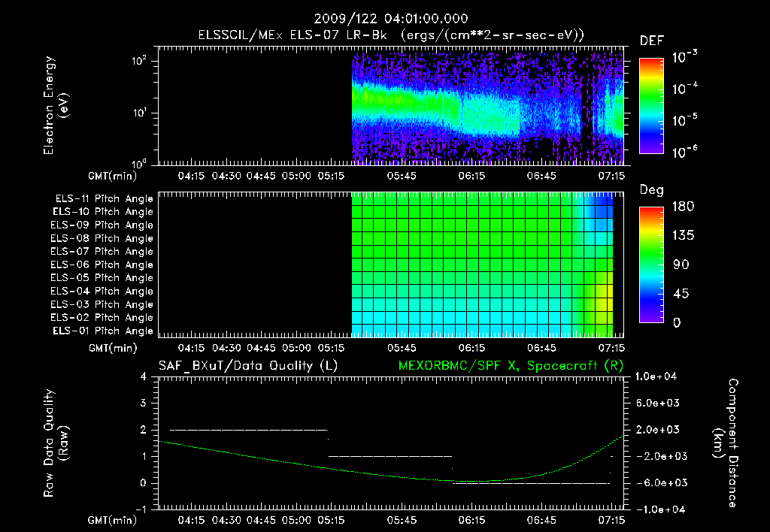Click the 'Electron Energy (eV)' axis label
770x532 pixels.
pos(56,105)
